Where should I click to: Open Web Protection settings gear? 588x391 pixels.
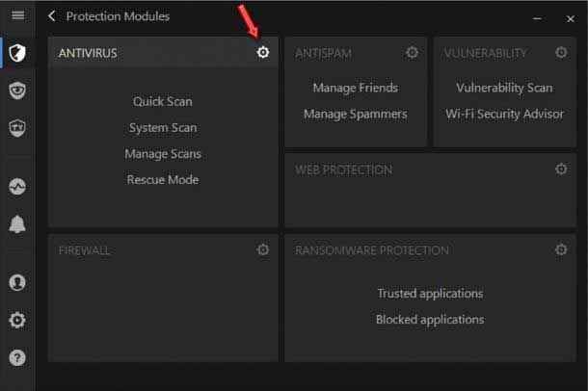point(561,169)
